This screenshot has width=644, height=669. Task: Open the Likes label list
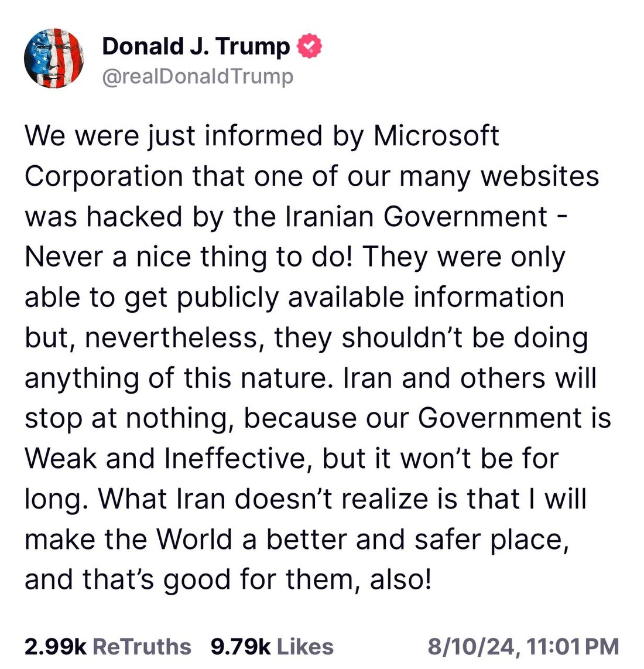pyautogui.click(x=305, y=647)
